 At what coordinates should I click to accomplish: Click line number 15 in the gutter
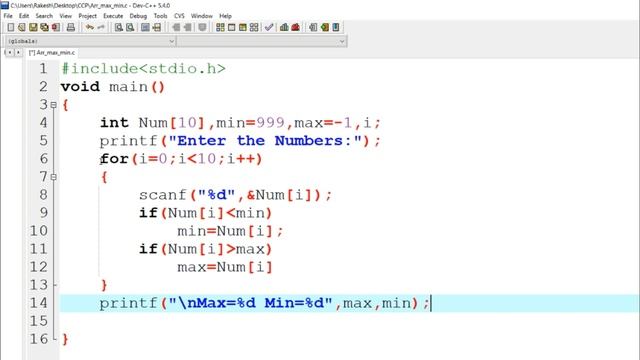(38, 321)
